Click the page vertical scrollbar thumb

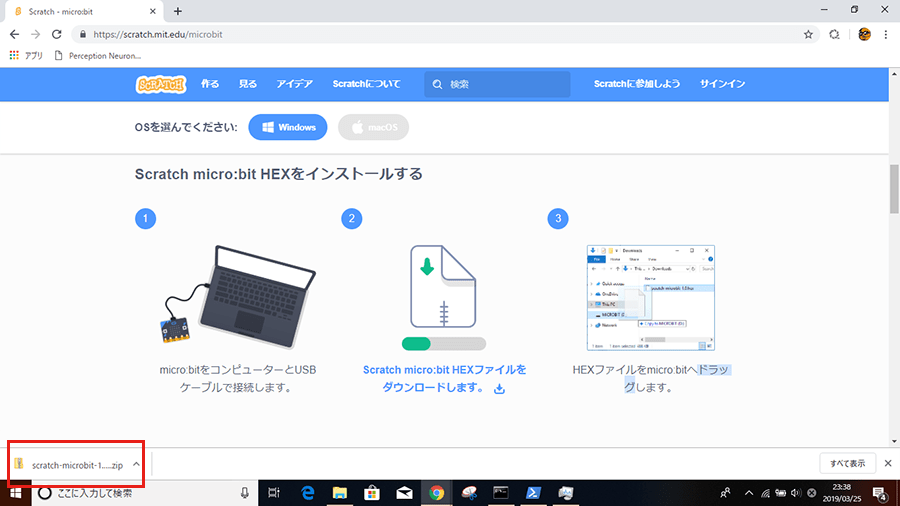894,189
